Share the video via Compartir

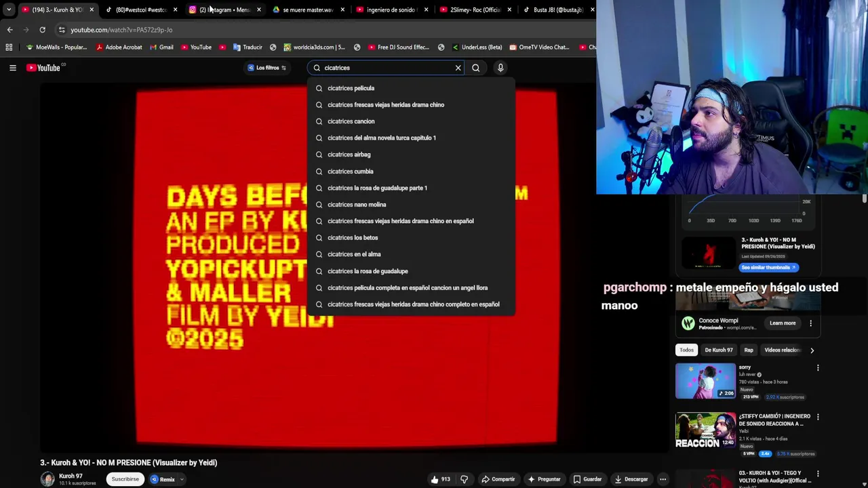click(498, 479)
